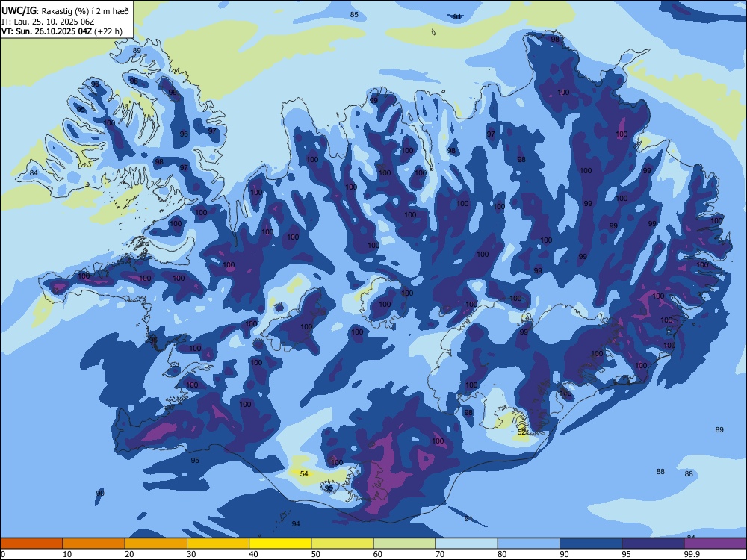Click the legend tick label '60'
This screenshot has width=747, height=560.
click(x=378, y=554)
